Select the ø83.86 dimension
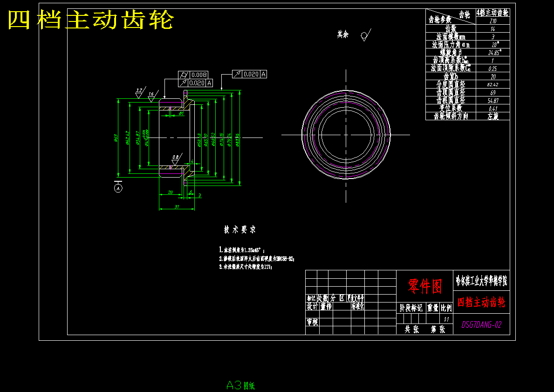Viewport: 554px width, 392px height. (x=238, y=140)
